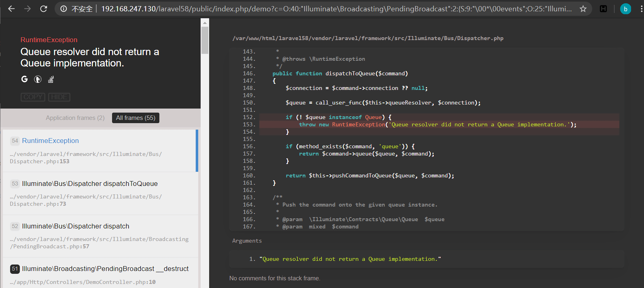Click line 157 return $command->queue statement
The width and height of the screenshot is (644, 288).
tap(366, 154)
